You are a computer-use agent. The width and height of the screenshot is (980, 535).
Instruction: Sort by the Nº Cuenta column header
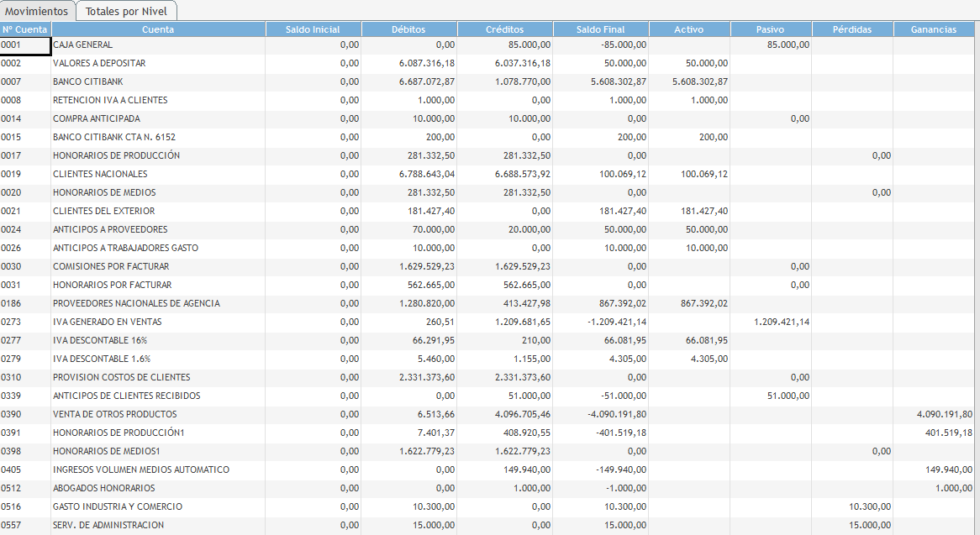25,29
